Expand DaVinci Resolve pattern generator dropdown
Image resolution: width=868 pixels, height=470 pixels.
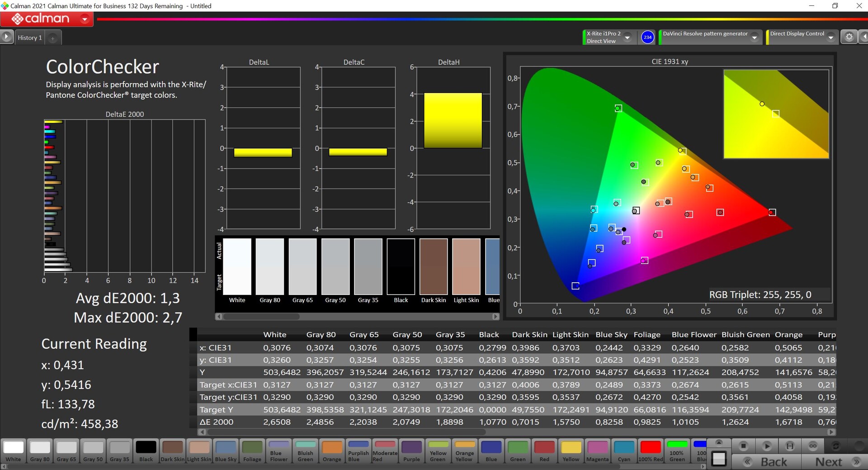(755, 38)
